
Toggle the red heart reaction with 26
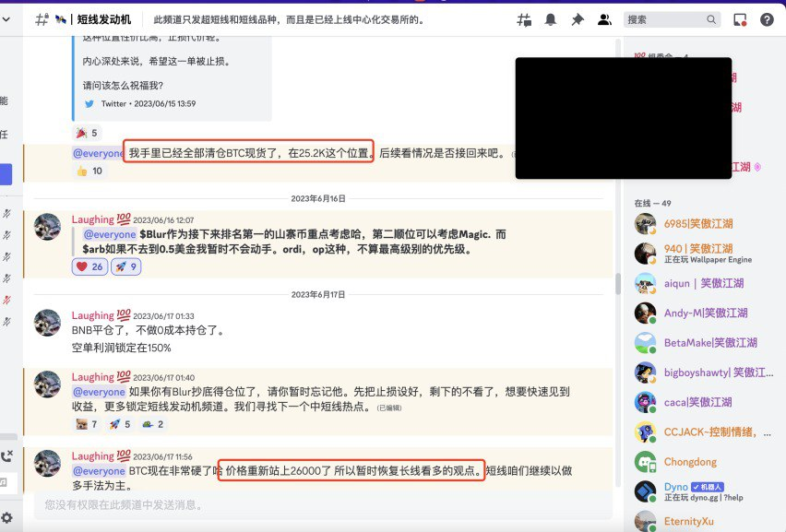(89, 266)
